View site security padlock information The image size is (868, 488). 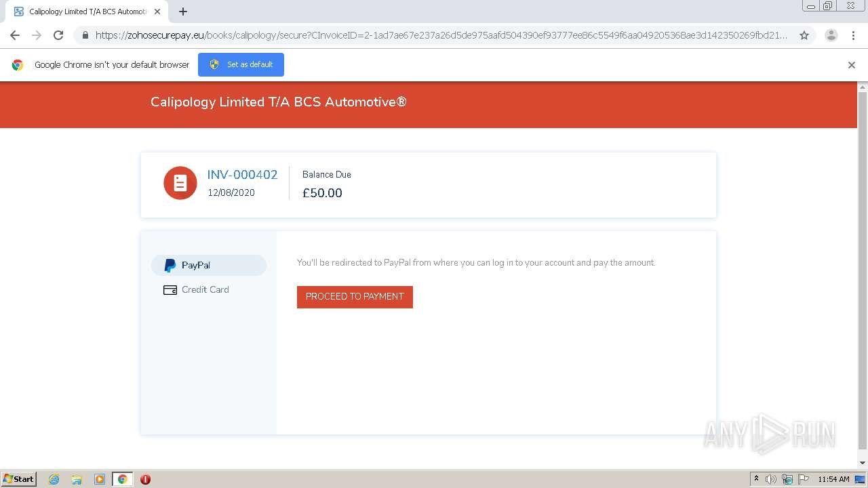click(85, 35)
